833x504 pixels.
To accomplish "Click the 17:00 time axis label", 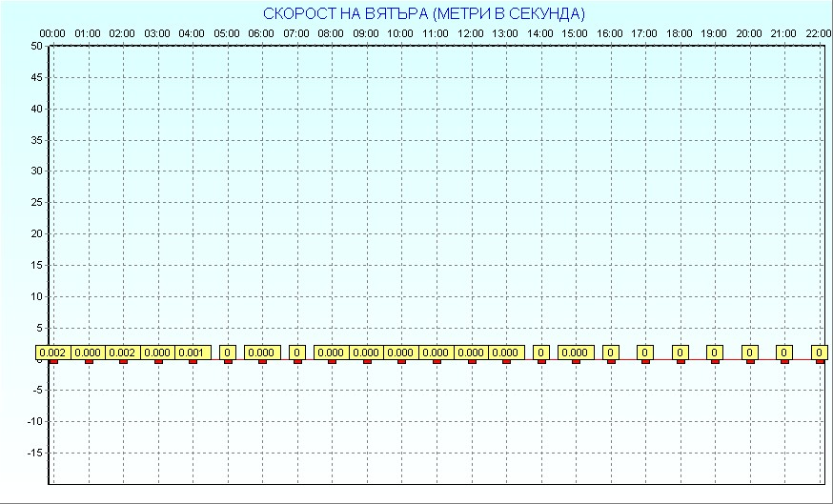I will (644, 33).
